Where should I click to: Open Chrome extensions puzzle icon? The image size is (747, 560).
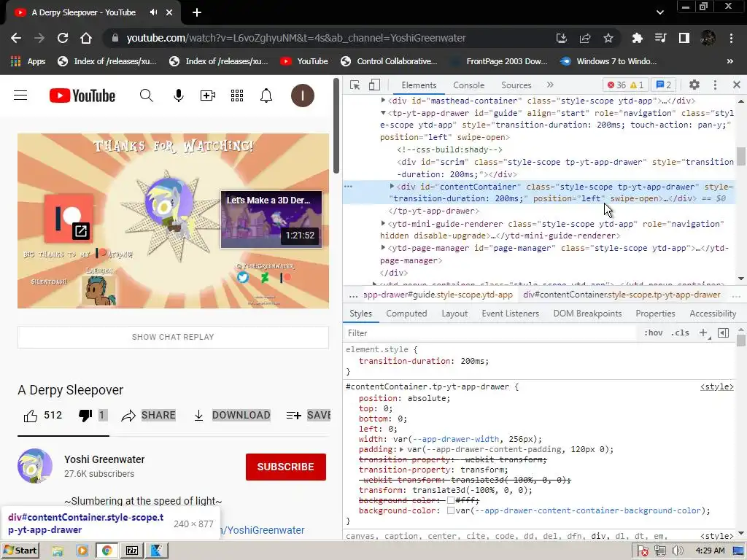point(637,38)
